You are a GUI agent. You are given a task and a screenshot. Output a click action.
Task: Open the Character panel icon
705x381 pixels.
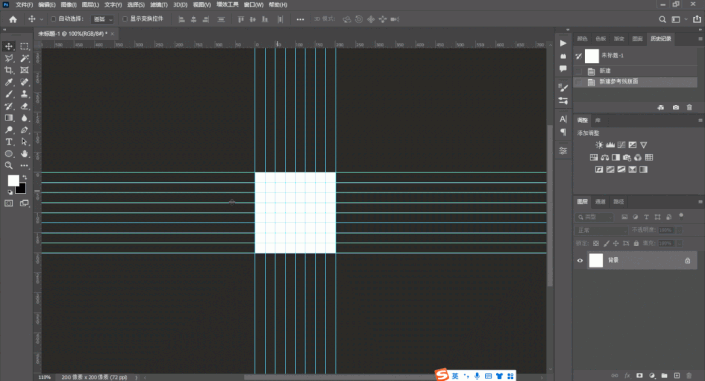click(563, 119)
